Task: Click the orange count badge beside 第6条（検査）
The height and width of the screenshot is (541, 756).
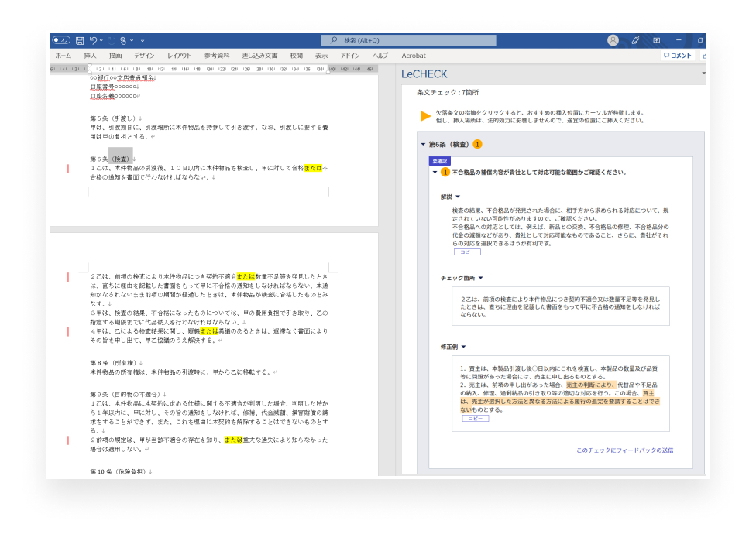Action: [477, 144]
